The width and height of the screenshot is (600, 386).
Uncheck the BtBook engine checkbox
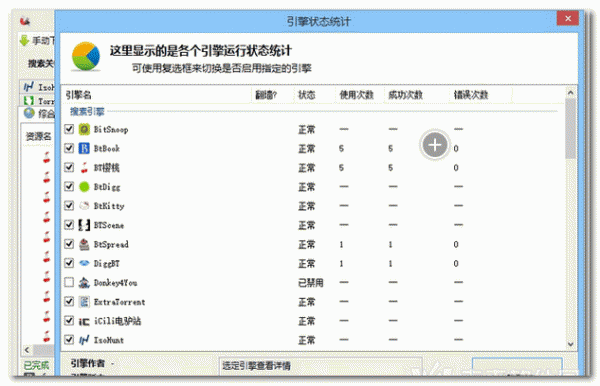[x=69, y=148]
